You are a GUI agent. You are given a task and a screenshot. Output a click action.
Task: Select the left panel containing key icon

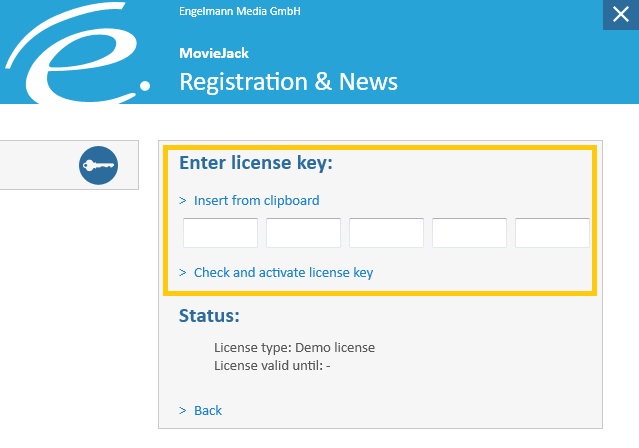click(x=69, y=165)
